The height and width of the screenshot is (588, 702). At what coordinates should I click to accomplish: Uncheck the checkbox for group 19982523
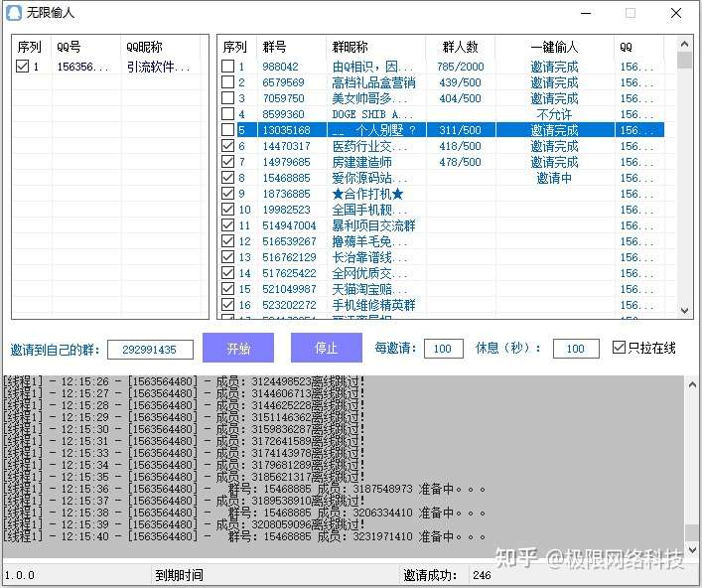point(227,210)
